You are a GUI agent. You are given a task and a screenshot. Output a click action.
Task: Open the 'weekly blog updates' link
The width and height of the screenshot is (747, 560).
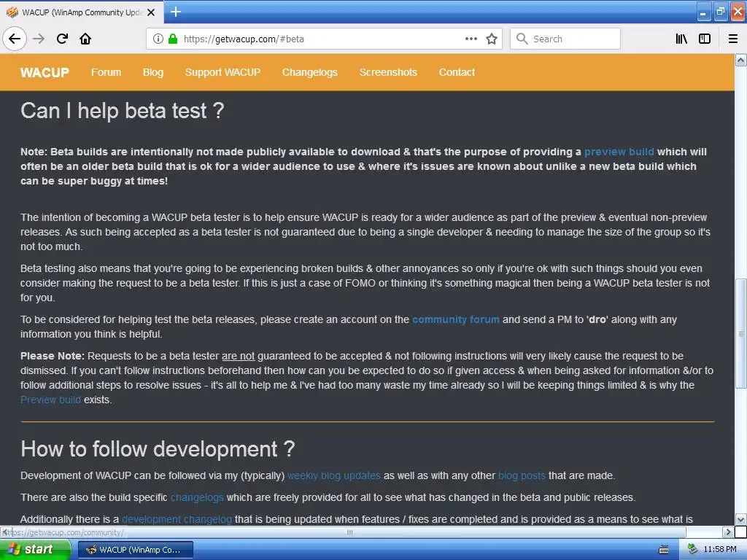pyautogui.click(x=334, y=475)
